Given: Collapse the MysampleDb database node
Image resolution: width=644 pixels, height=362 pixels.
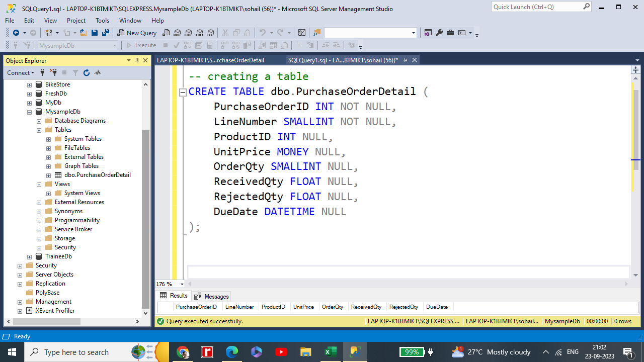Looking at the screenshot, I should coord(29,112).
